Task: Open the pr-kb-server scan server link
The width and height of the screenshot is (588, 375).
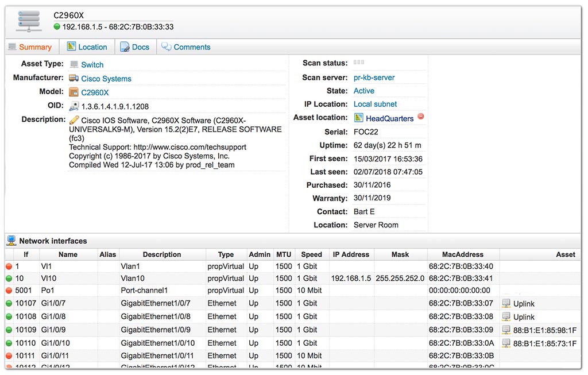Action: pos(374,78)
